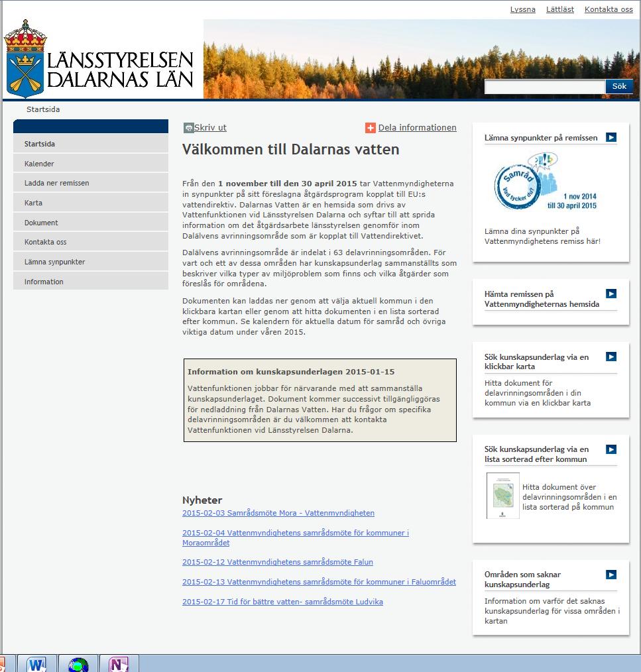Click the Samråd campaign stamp image
The image size is (641, 672).
[546, 182]
